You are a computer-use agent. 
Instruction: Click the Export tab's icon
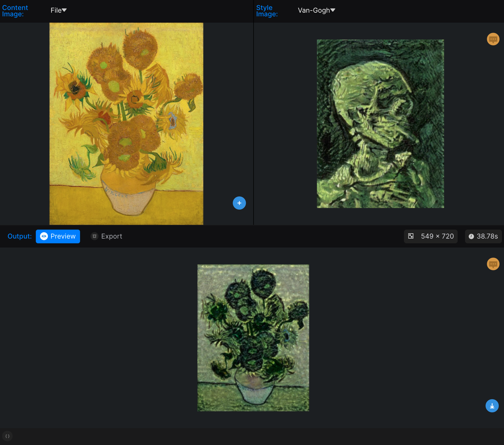pyautogui.click(x=95, y=236)
